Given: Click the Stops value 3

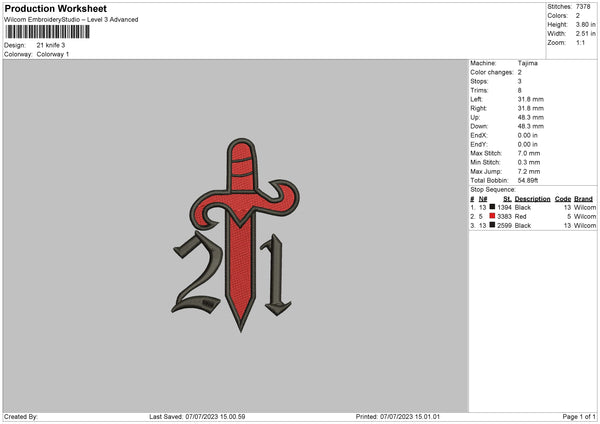Looking at the screenshot, I should (520, 81).
